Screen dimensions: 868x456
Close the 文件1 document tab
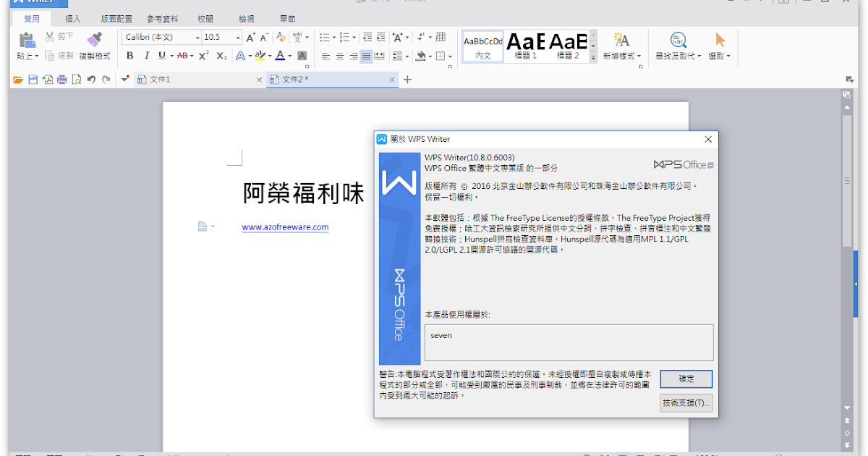[x=260, y=80]
